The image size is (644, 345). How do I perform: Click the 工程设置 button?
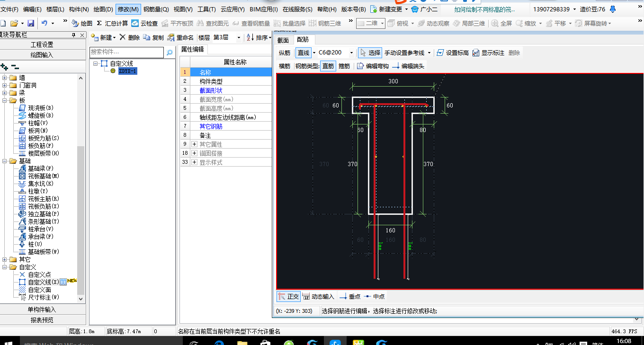point(42,44)
